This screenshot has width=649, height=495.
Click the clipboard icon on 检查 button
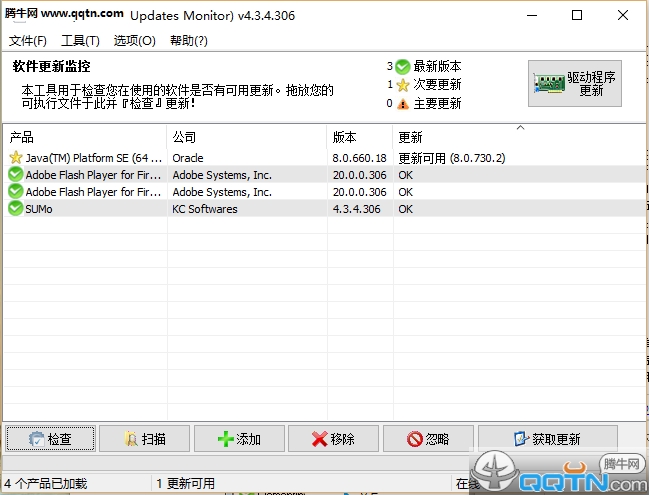pos(36,439)
